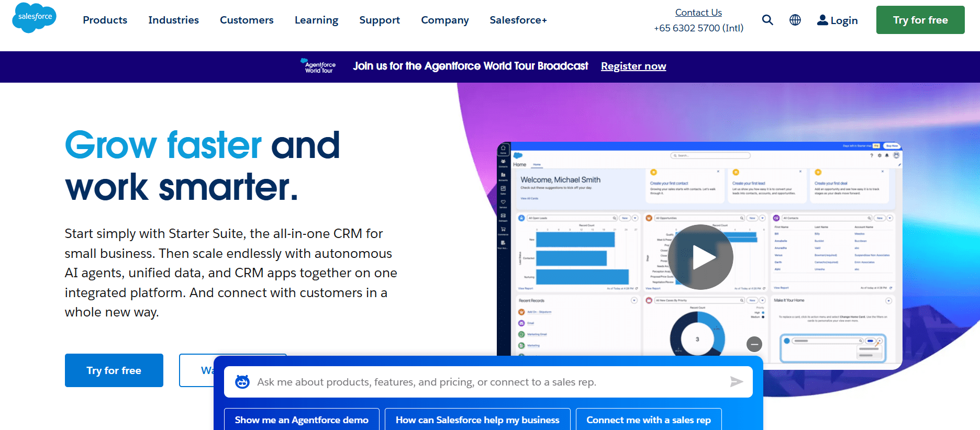Open the Products menu
The height and width of the screenshot is (430, 980).
point(105,20)
